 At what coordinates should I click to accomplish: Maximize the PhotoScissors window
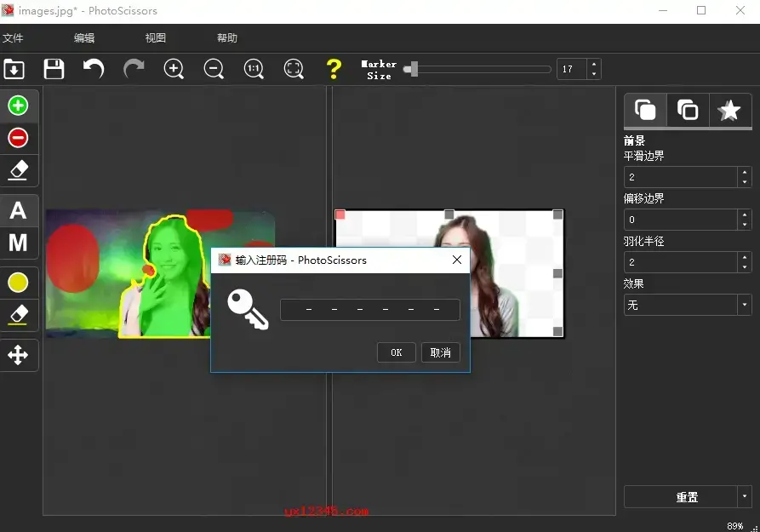pyautogui.click(x=701, y=11)
